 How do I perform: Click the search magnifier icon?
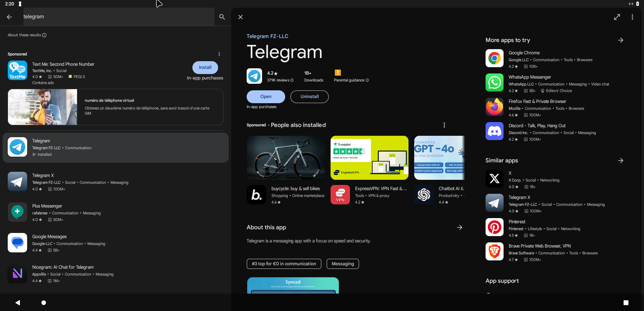[x=222, y=17]
